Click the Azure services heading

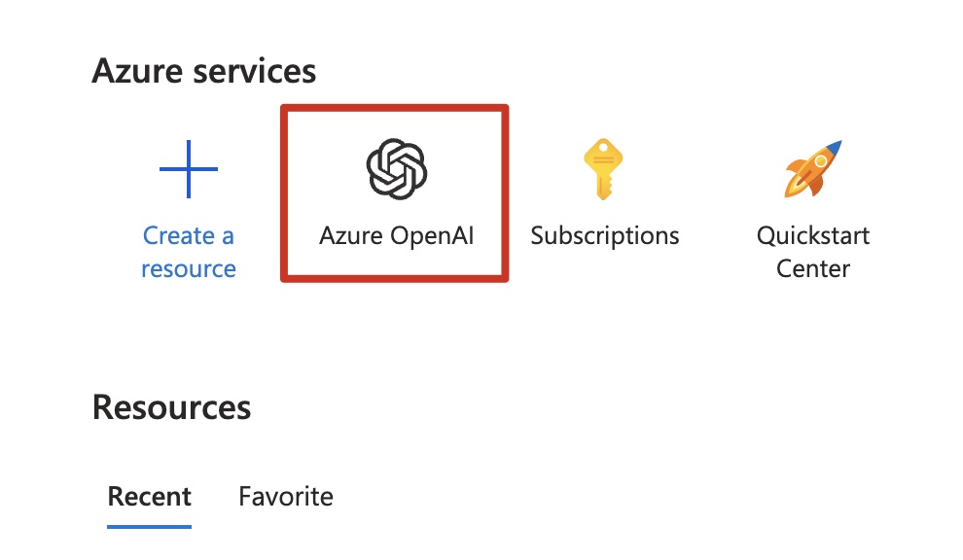pos(204,70)
